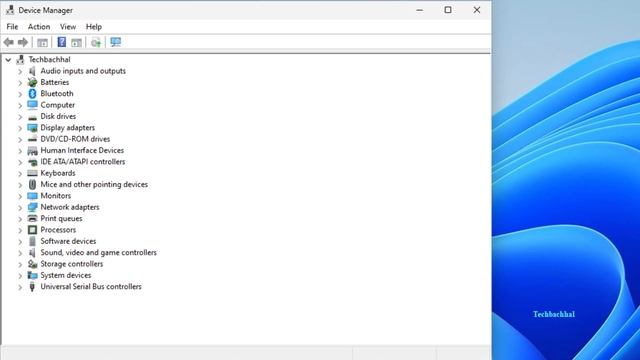This screenshot has width=640, height=360.
Task: Minimize the Device Manager window
Action: (420, 10)
